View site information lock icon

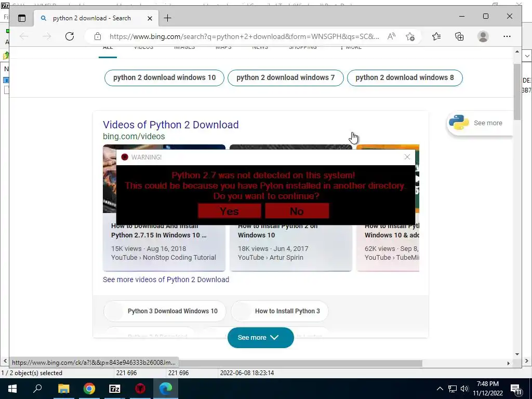98,36
